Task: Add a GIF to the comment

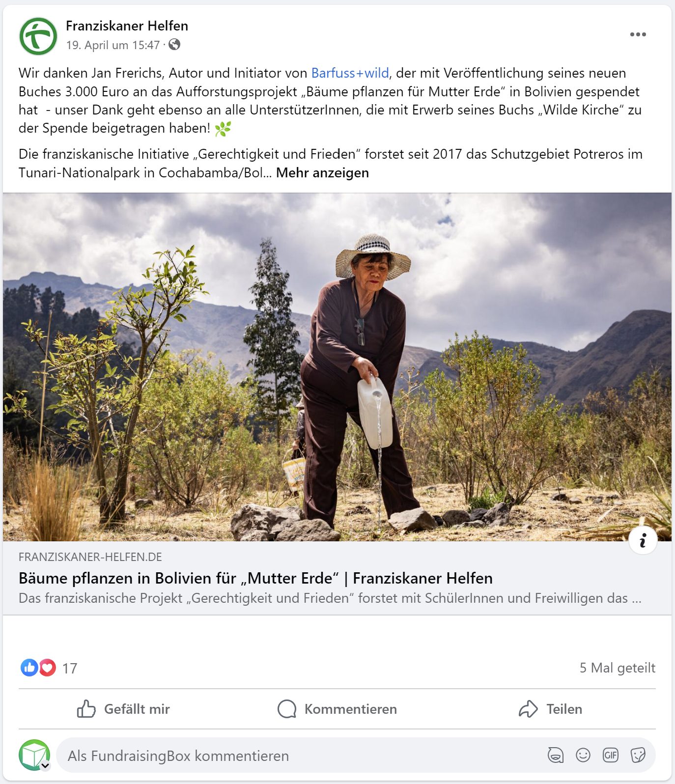Action: [611, 755]
